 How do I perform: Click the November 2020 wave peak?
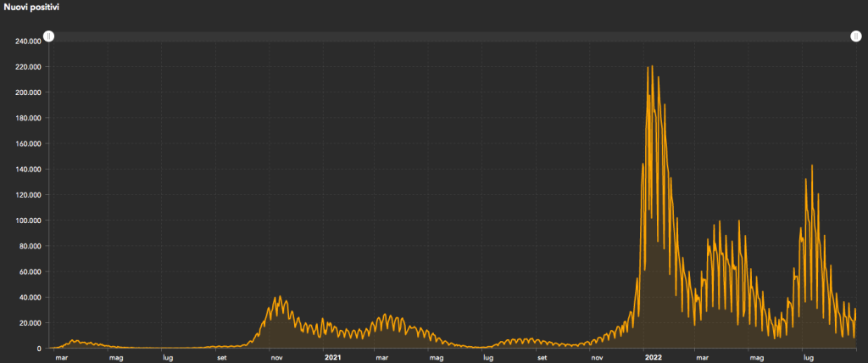[x=280, y=297]
